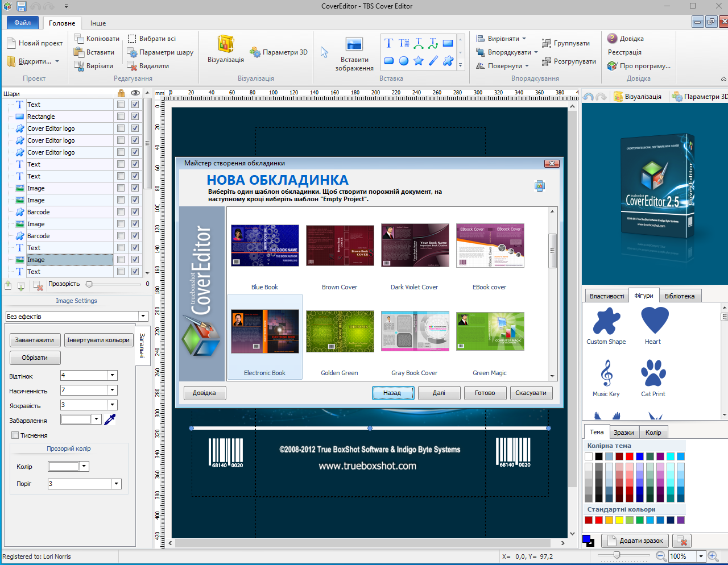Switch to the Інше ribbon tab
This screenshot has width=728, height=565.
click(98, 23)
